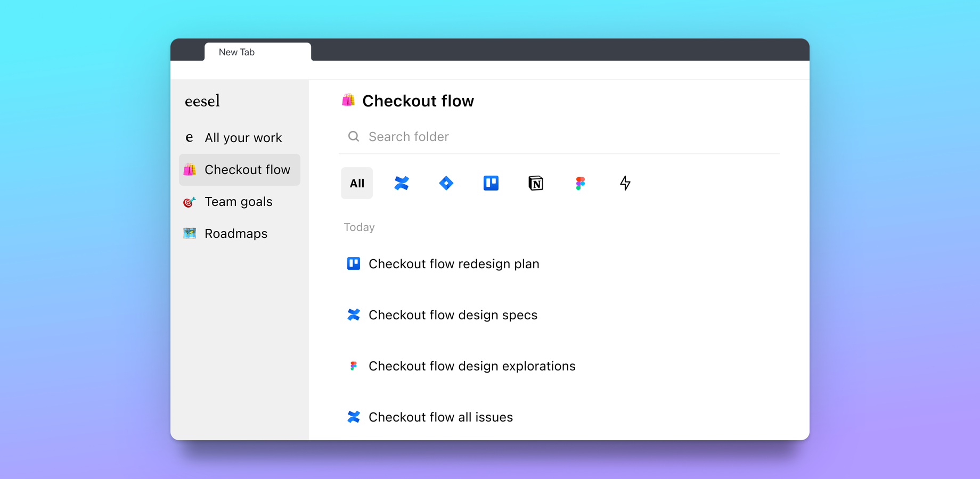Click the map icon beside Roadmaps
980x479 pixels.
point(190,233)
